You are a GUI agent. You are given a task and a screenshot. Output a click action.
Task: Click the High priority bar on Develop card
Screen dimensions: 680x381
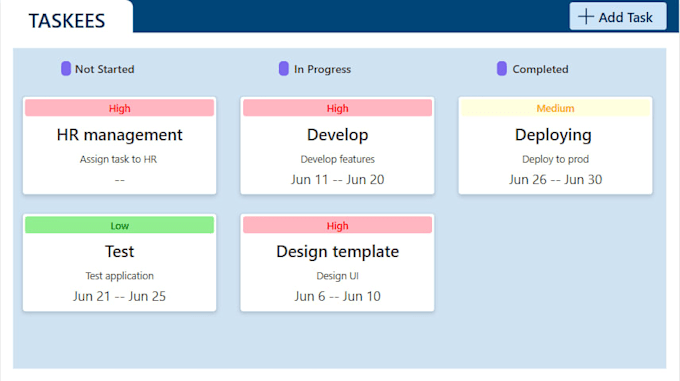point(337,108)
